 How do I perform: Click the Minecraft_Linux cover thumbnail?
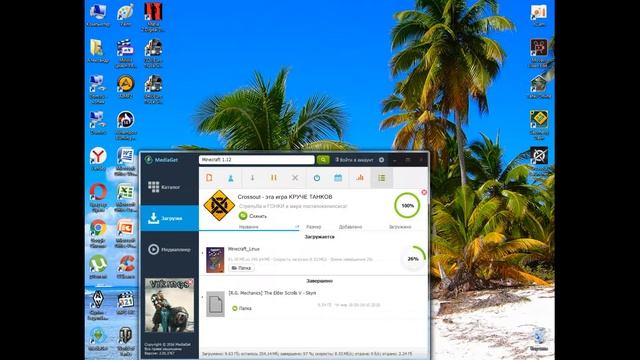(215, 260)
